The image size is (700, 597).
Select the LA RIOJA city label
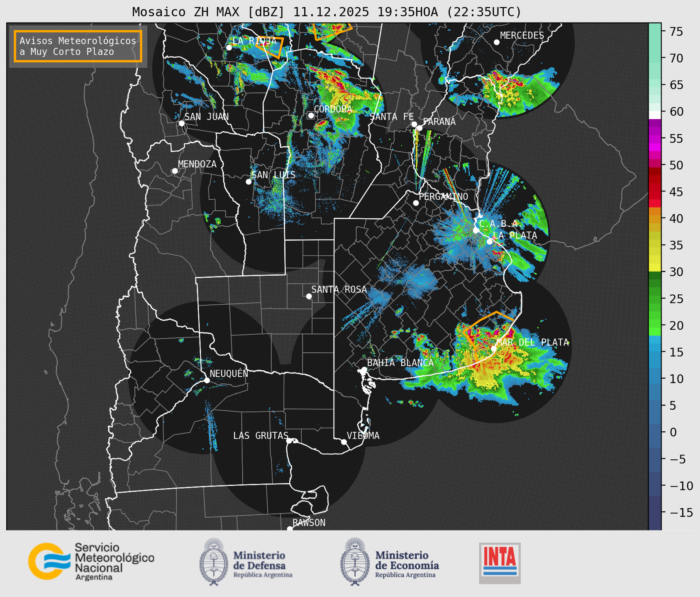254,41
